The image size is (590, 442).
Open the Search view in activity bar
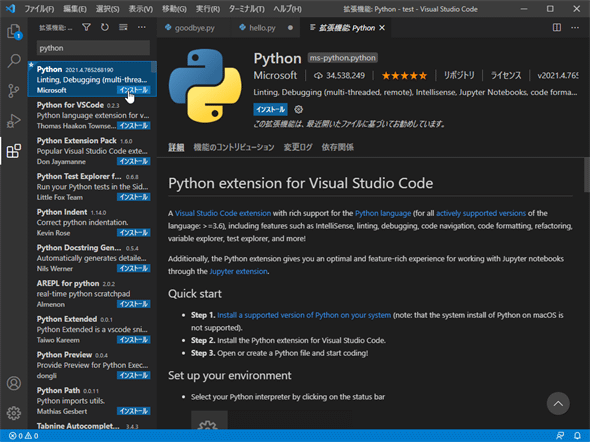(x=14, y=61)
